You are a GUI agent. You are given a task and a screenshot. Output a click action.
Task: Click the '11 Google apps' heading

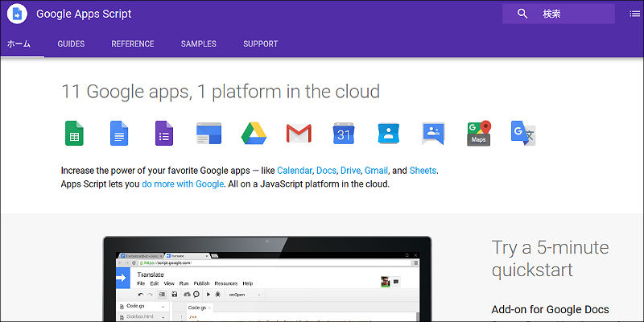coord(220,92)
